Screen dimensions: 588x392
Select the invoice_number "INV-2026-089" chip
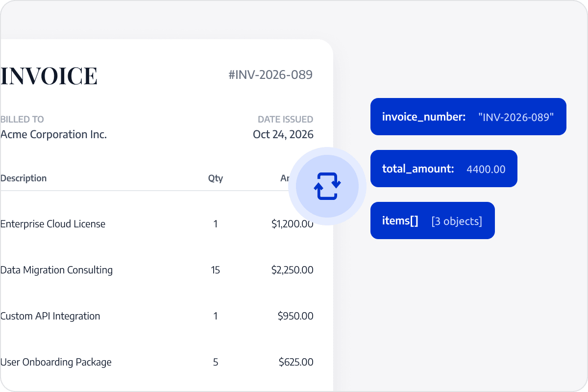click(x=468, y=117)
